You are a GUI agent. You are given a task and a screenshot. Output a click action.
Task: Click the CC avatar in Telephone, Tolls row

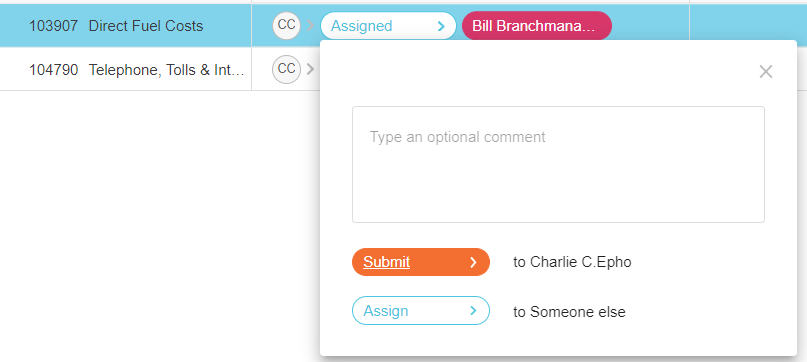coord(286,69)
